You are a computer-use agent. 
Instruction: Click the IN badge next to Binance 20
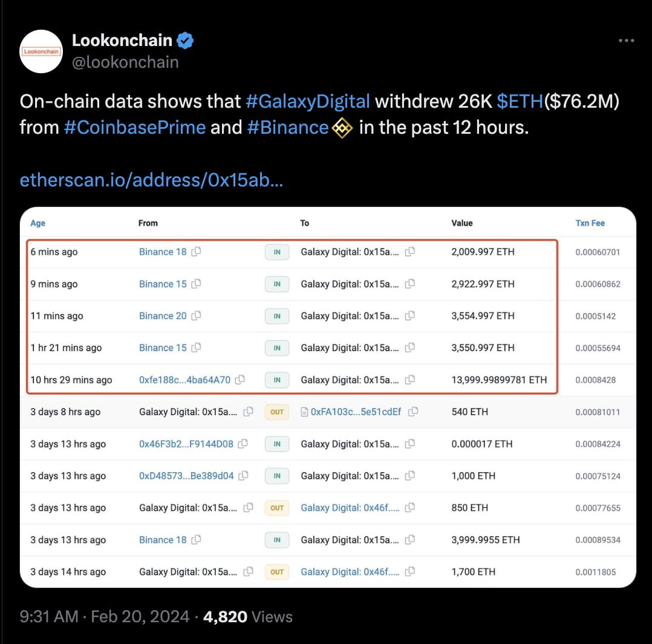[x=277, y=315]
